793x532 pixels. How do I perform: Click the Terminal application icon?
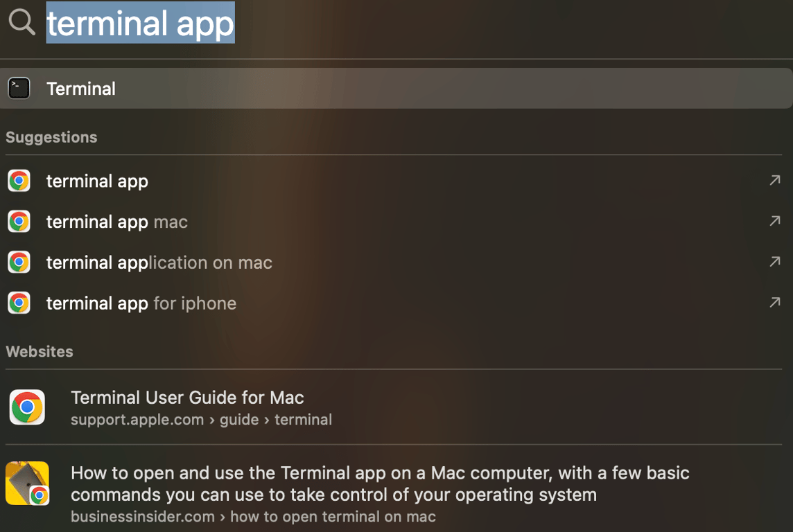pos(18,88)
